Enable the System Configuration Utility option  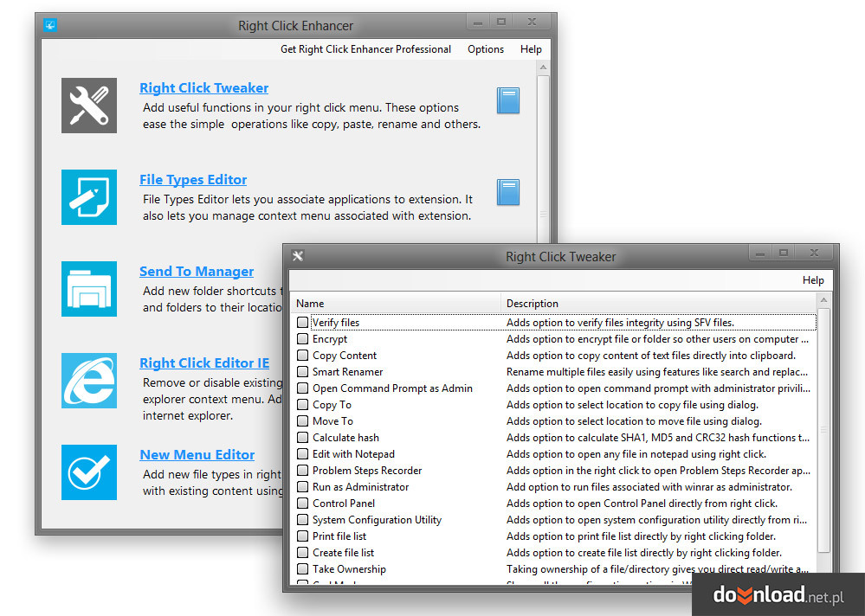[302, 520]
